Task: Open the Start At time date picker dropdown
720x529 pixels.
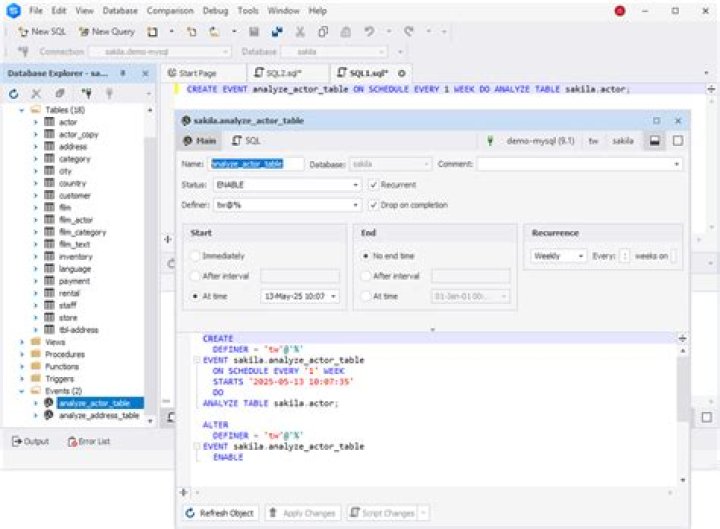Action: tap(333, 296)
